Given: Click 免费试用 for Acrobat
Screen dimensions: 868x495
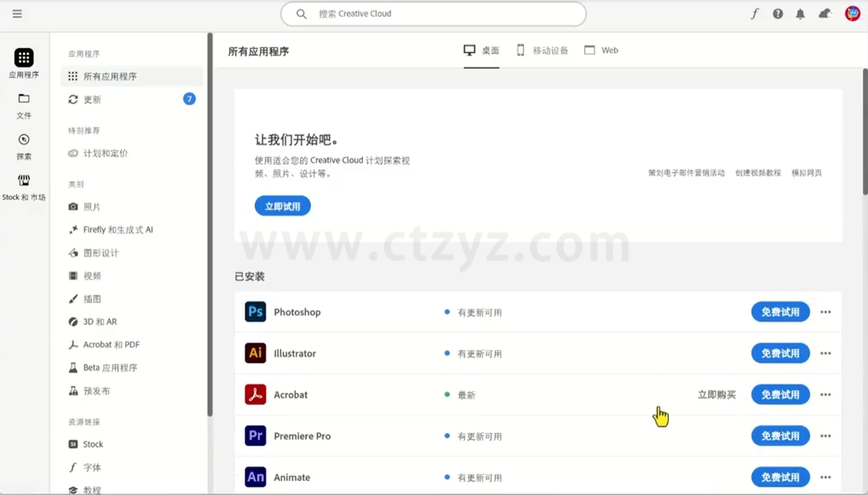Looking at the screenshot, I should tap(780, 395).
